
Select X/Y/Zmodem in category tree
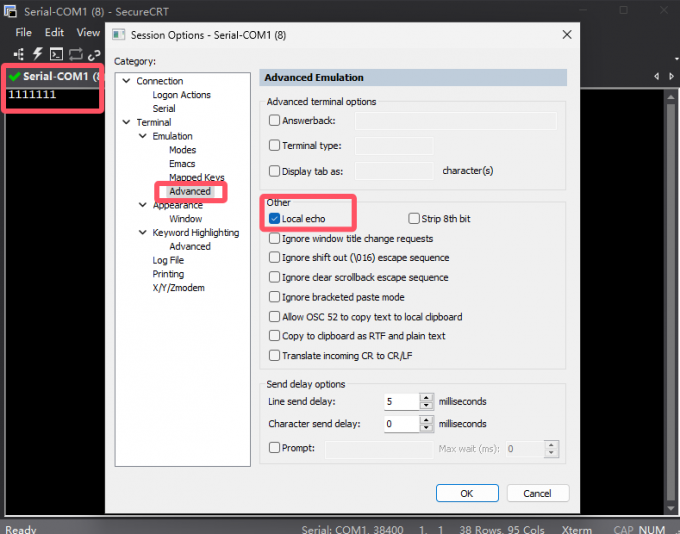point(178,288)
